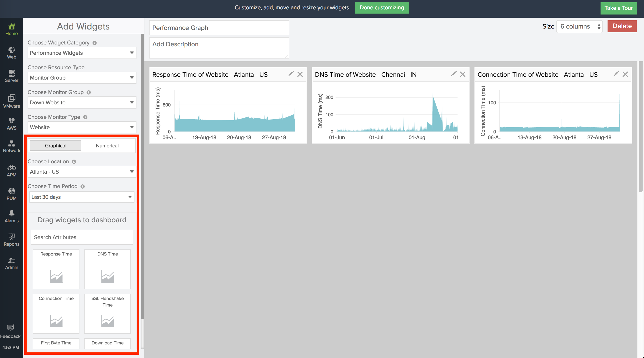This screenshot has height=358, width=644.
Task: Select the Server icon in sidebar
Action: tap(11, 76)
